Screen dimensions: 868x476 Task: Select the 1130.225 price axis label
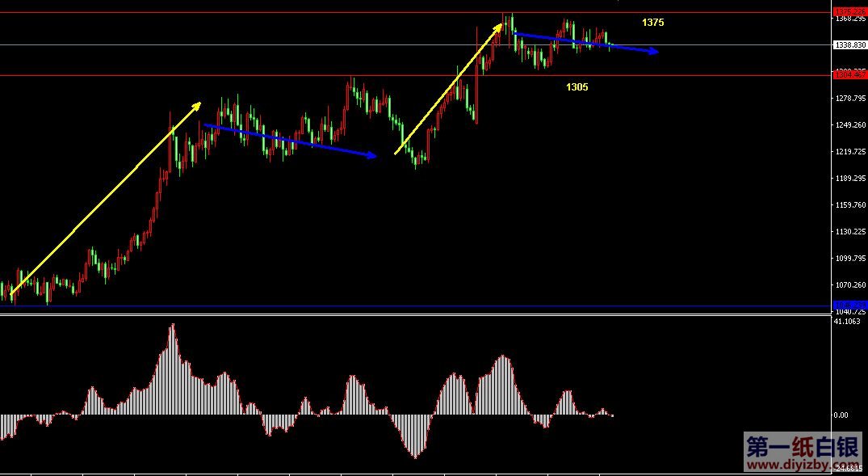tap(850, 232)
